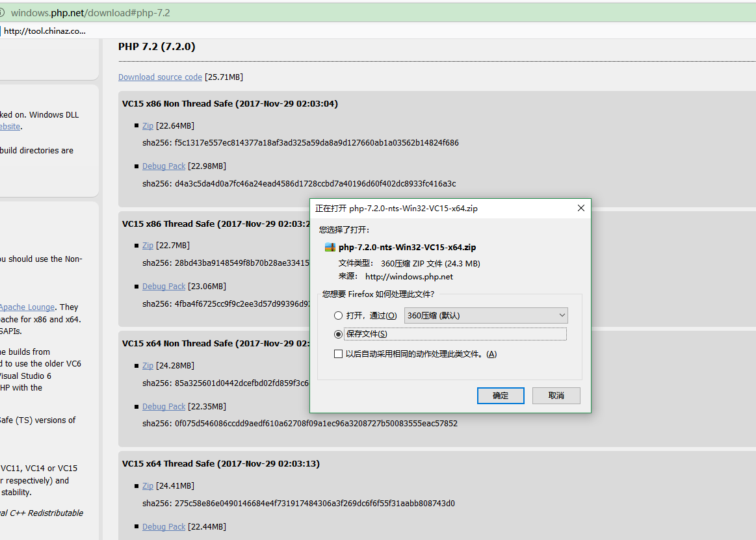This screenshot has width=756, height=540.
Task: Click the VC15 x64 Thread Safe heading
Action: [221, 464]
